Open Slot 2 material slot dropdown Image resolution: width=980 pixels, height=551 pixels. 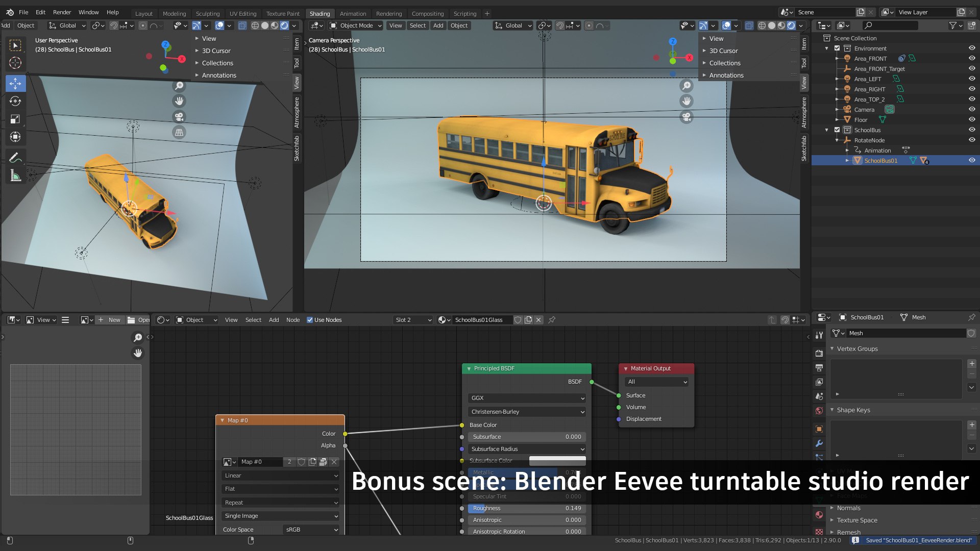point(413,320)
